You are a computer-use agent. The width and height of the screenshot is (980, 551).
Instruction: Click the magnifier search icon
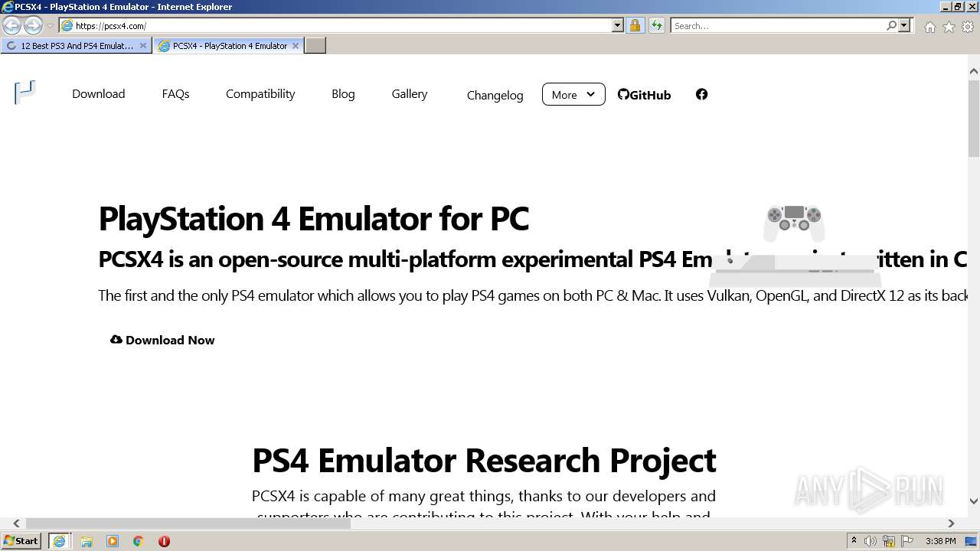pos(891,25)
